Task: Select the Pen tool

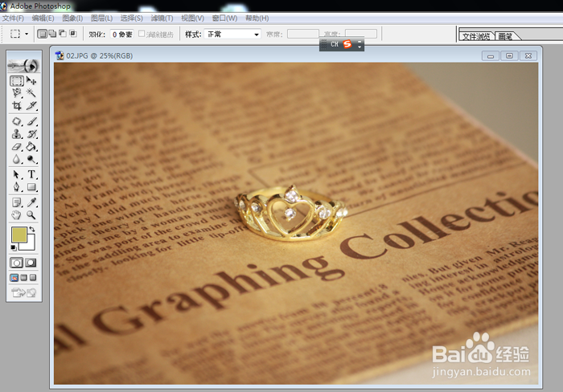Action: 17,187
